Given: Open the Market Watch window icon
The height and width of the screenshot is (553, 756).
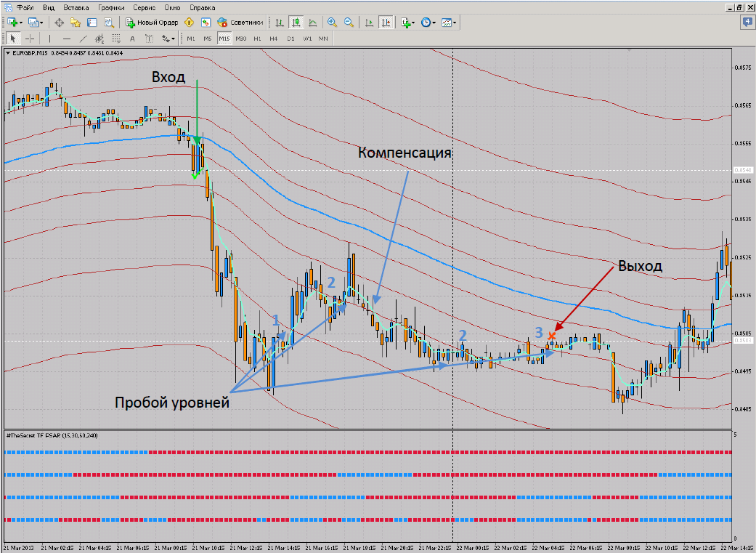Looking at the screenshot, I should (x=60, y=23).
